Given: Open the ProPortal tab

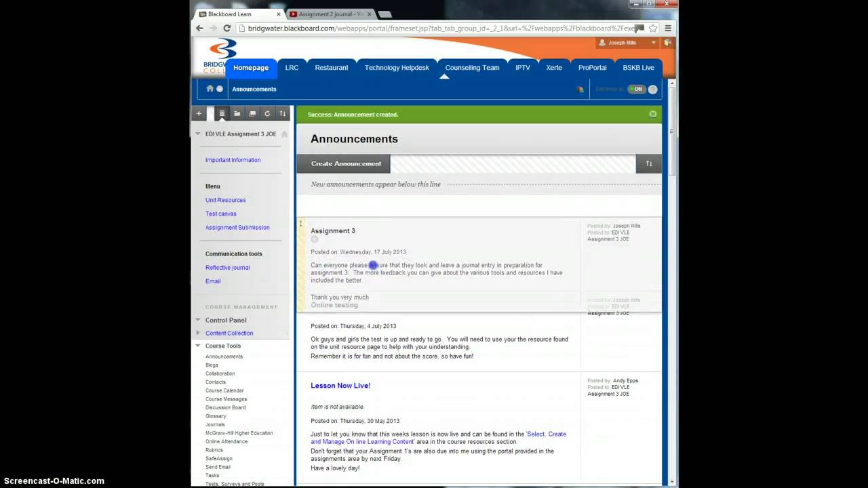Looking at the screenshot, I should pos(593,68).
